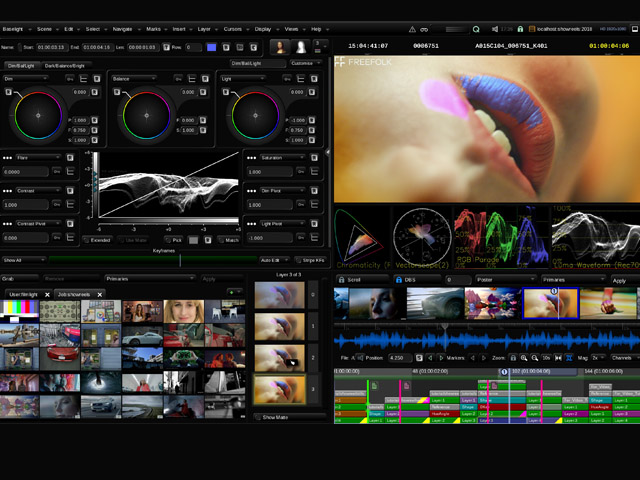Click the three dots beside Contrast Pivot

tap(7, 224)
